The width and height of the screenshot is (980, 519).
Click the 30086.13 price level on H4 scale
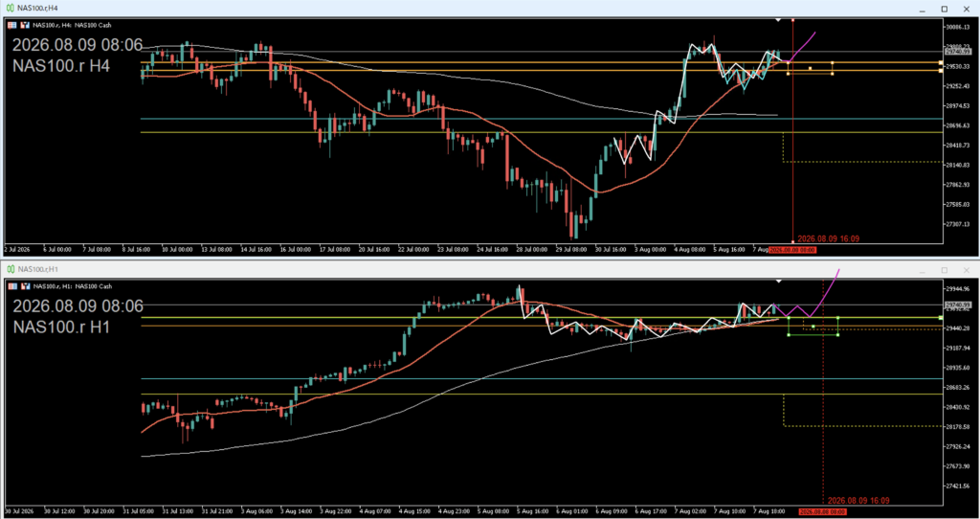(x=957, y=27)
